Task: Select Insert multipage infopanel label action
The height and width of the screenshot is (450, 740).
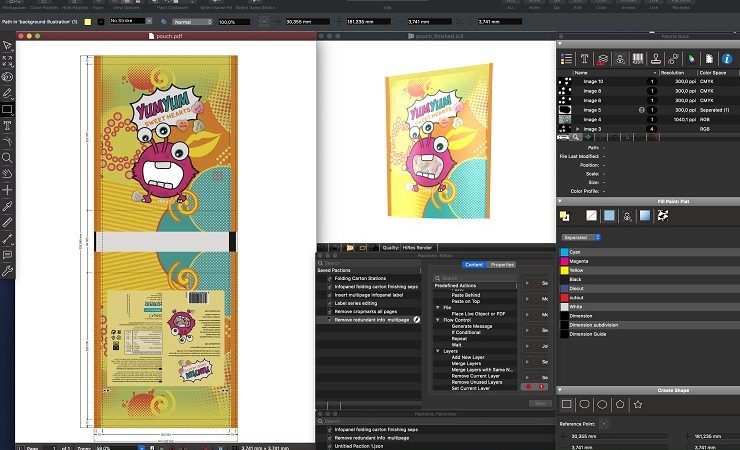Action: pyautogui.click(x=369, y=295)
